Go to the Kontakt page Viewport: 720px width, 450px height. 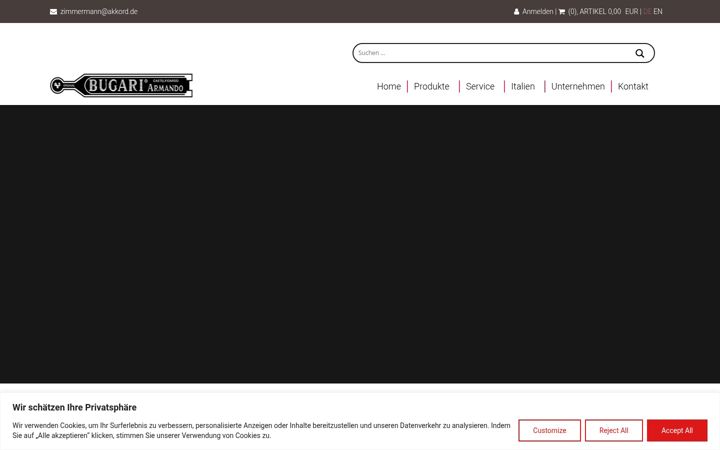pos(633,86)
